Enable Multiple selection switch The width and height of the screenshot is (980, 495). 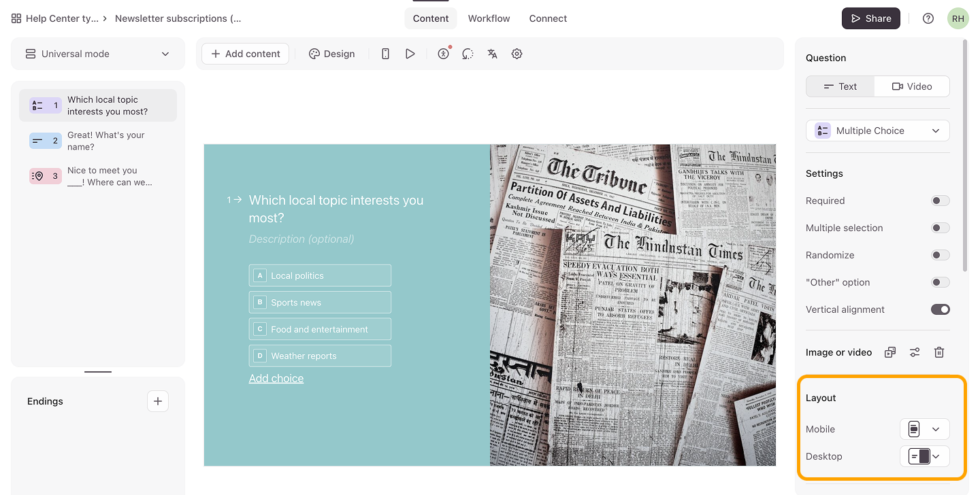[x=941, y=228]
